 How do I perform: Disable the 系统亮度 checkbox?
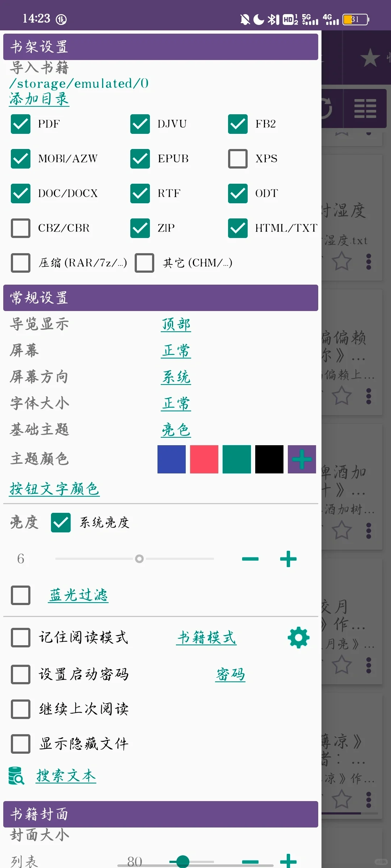click(61, 523)
